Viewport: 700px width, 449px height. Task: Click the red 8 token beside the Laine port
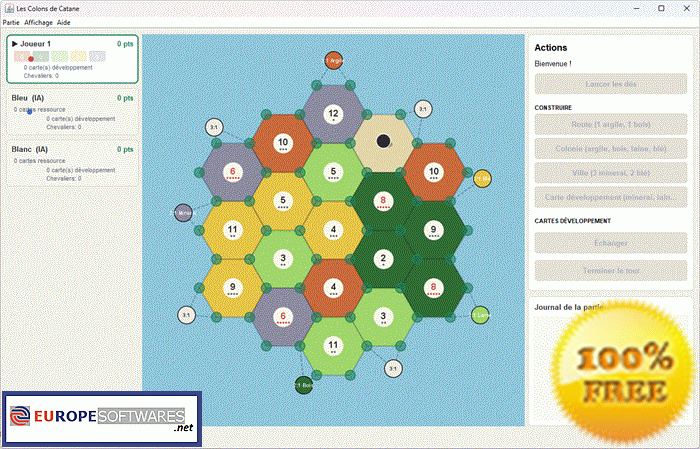point(433,288)
